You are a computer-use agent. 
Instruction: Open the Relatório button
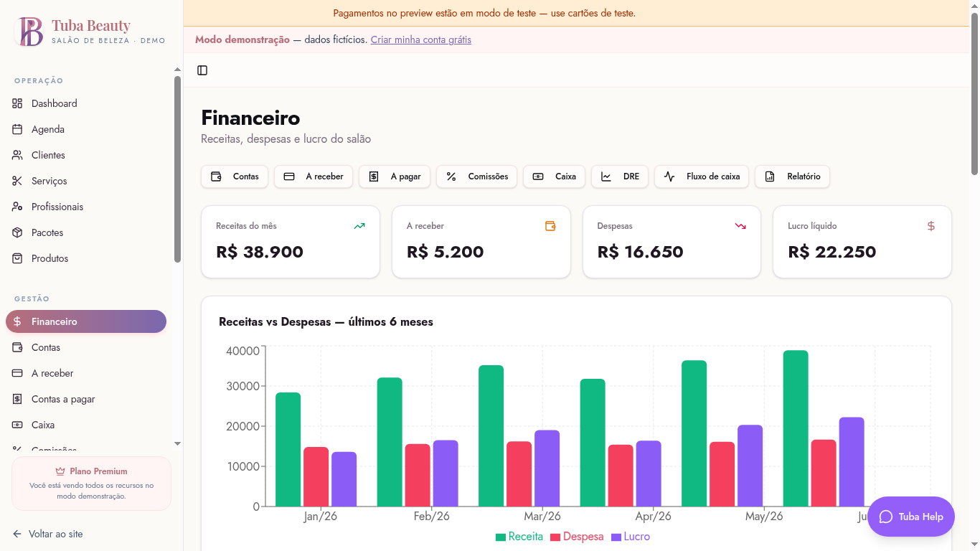coord(792,176)
